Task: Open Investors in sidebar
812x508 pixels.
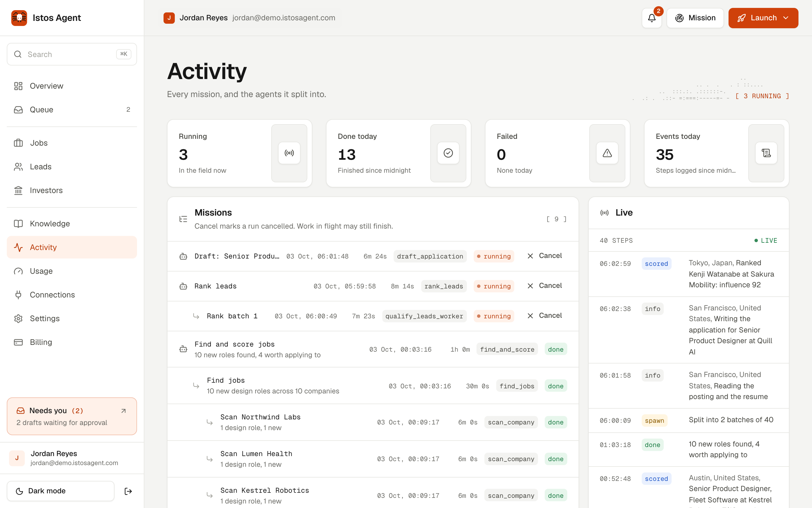Action: click(x=72, y=190)
